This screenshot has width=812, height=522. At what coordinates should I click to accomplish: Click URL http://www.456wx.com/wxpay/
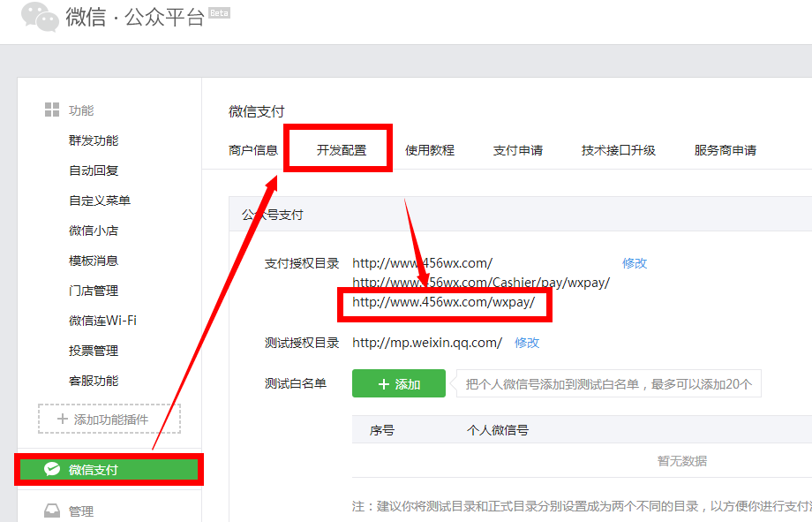click(x=443, y=302)
